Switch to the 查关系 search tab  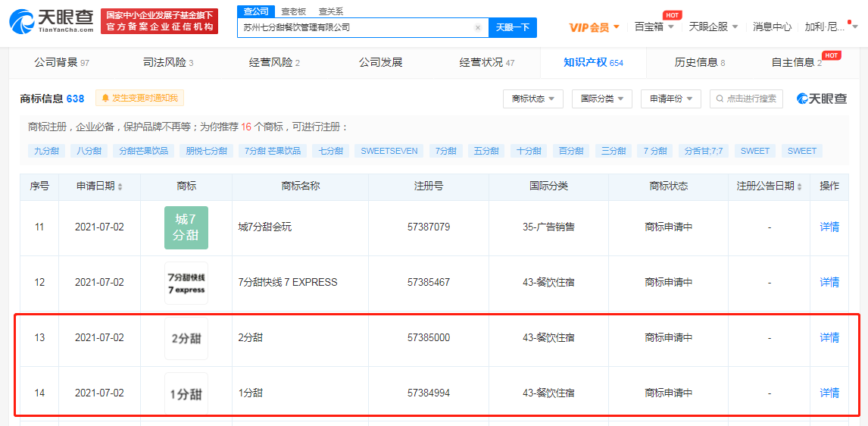[330, 11]
